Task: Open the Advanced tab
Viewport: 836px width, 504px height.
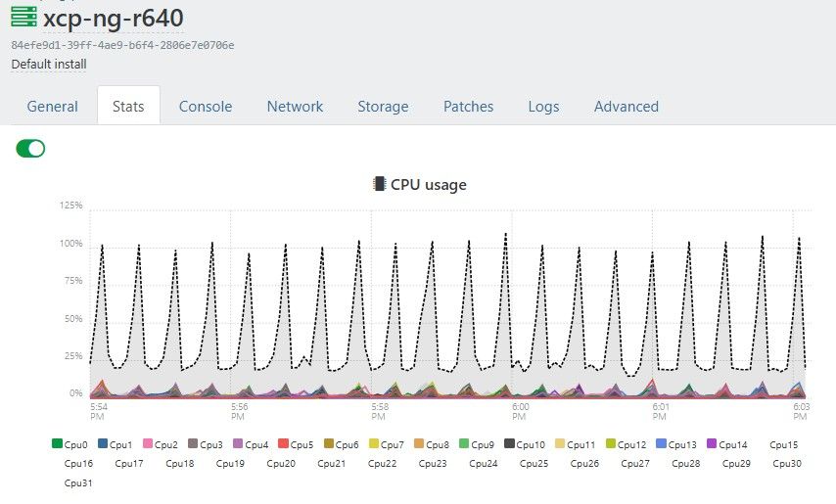Action: (627, 107)
